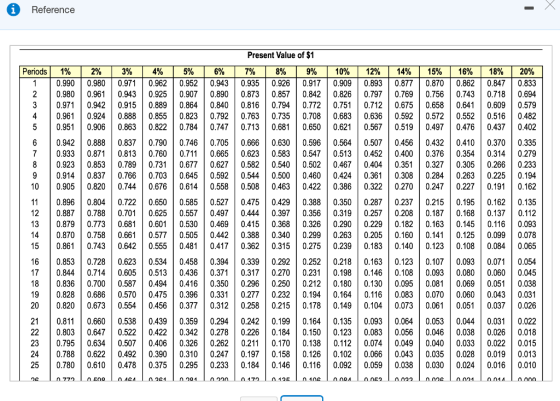Click 0.295 at period 25 under 5%
Image resolution: width=560 pixels, height=401 pixels.
click(189, 365)
